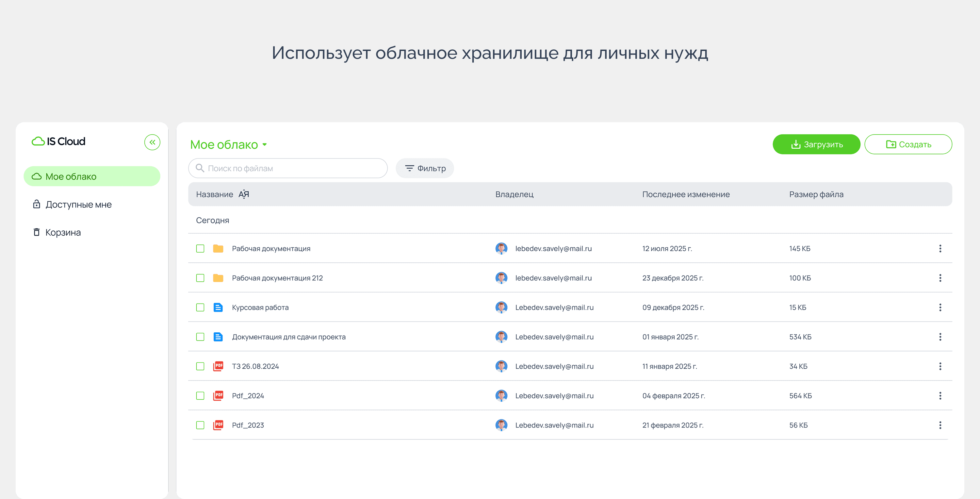Go to Корзина in the sidebar
Screen dimensions: 980x499
tap(63, 232)
